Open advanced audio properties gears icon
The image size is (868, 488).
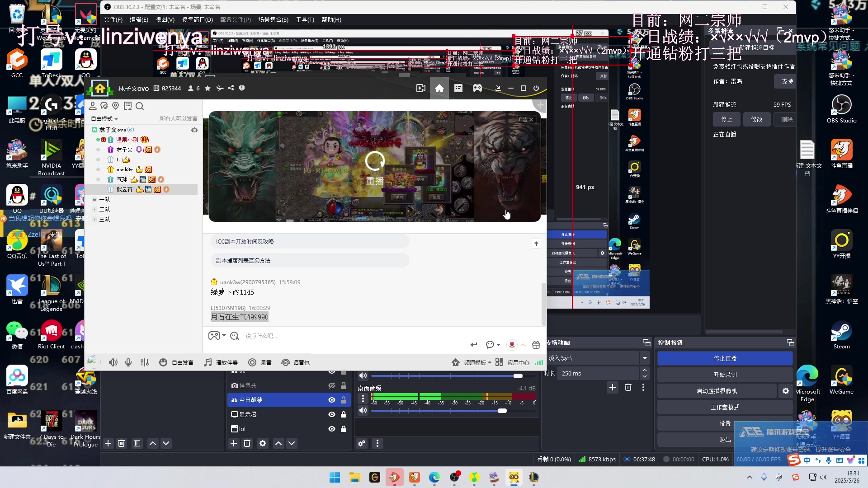tap(362, 443)
